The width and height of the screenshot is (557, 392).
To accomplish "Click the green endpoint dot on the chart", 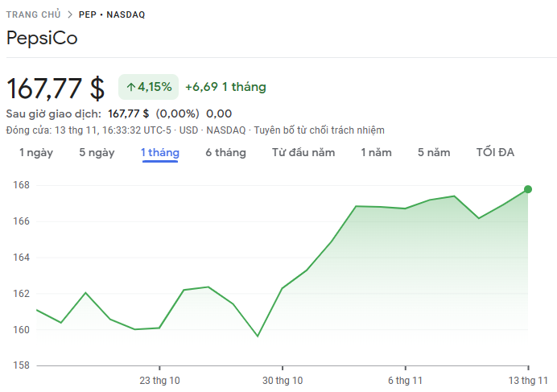I will [528, 189].
